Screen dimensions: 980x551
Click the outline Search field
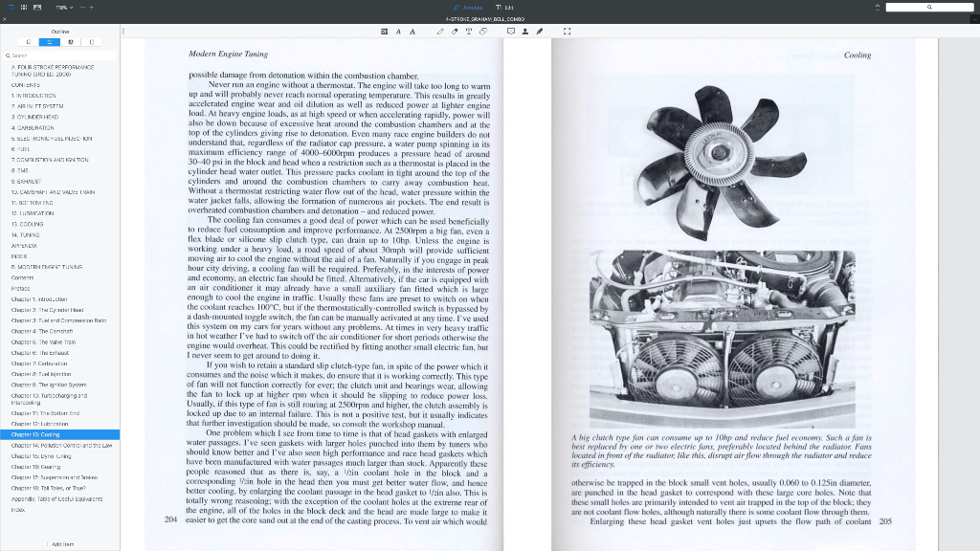(57, 55)
